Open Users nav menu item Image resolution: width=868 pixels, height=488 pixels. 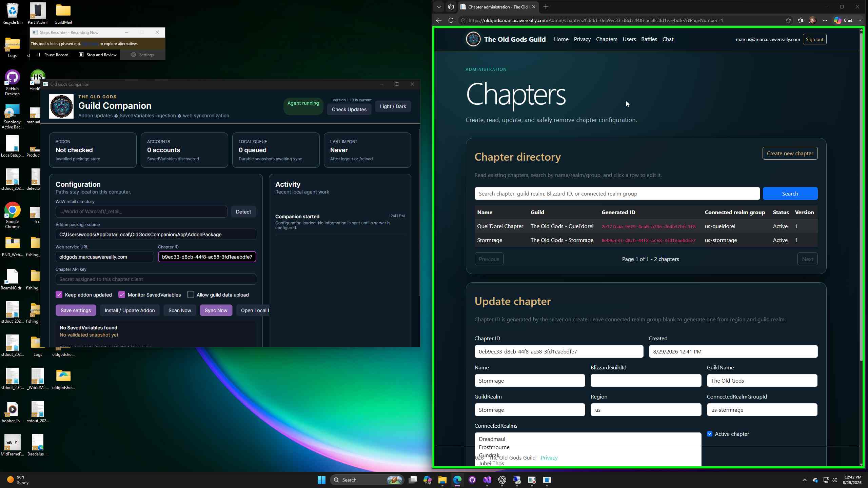pos(629,39)
